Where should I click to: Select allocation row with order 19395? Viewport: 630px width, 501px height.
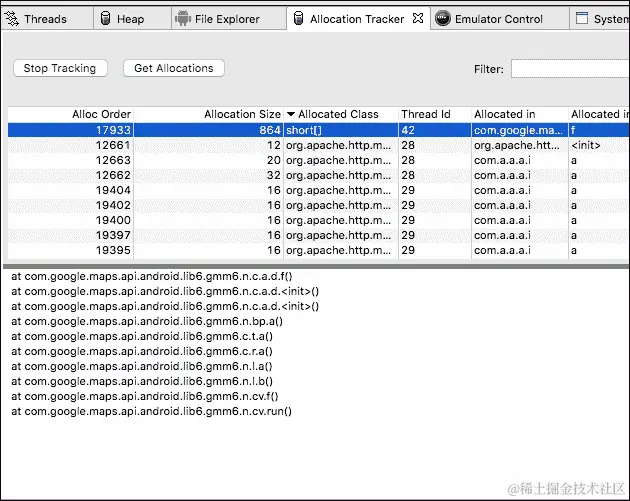coord(319,250)
